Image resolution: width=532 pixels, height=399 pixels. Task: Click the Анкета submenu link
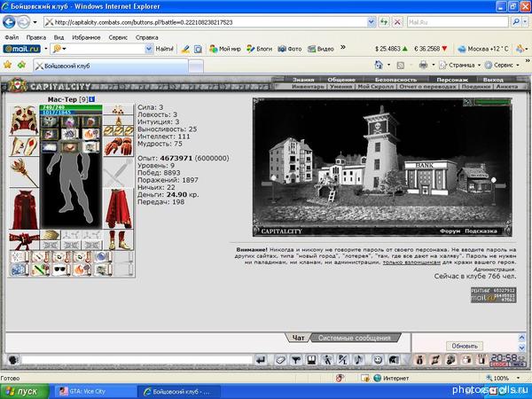tap(507, 87)
